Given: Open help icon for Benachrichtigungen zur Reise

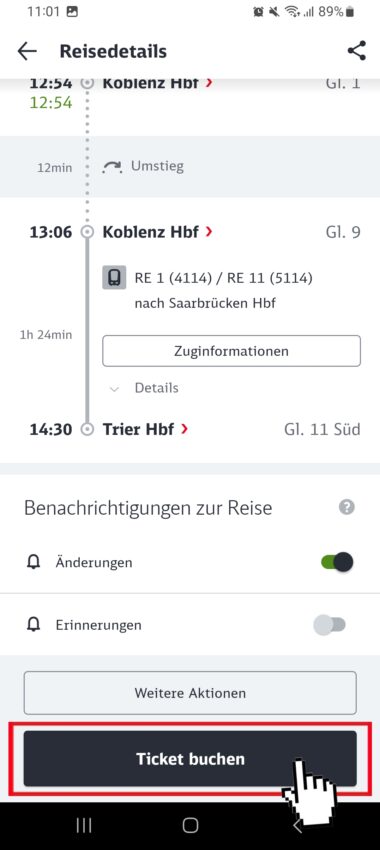Looking at the screenshot, I should click(346, 507).
